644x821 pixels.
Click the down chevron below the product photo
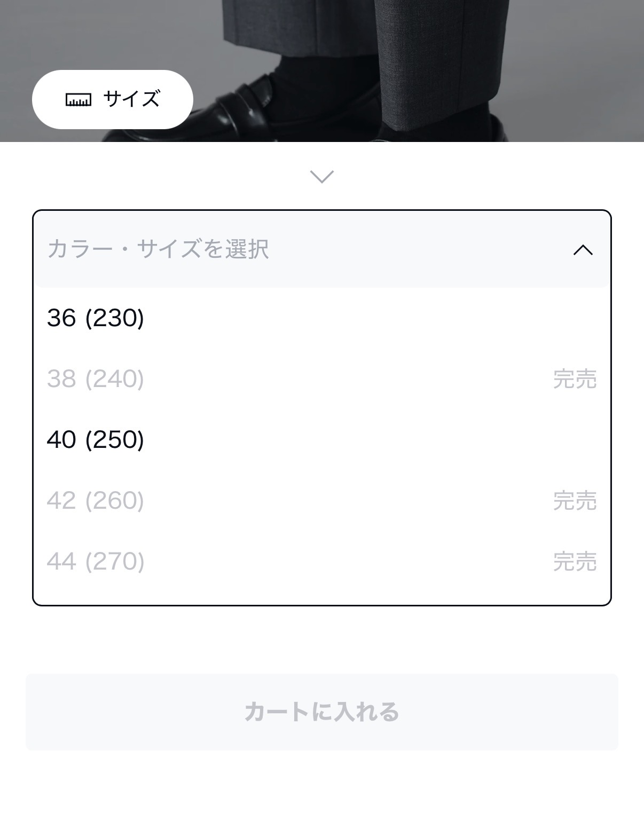point(321,176)
